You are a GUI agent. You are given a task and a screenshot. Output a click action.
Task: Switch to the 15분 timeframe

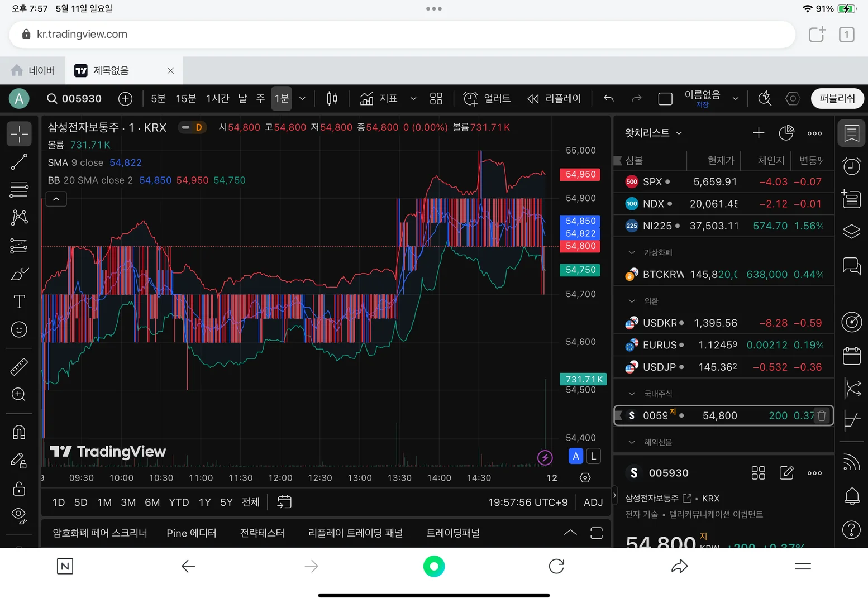pos(186,99)
